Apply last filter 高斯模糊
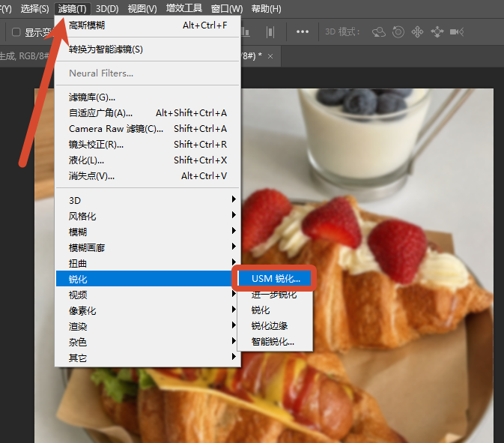This screenshot has width=504, height=443. tap(148, 25)
